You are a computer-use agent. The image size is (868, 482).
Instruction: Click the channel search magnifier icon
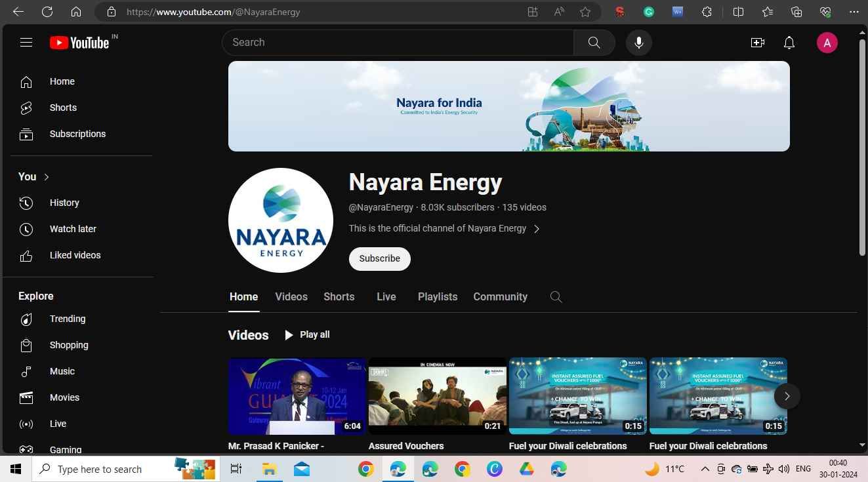pyautogui.click(x=556, y=296)
